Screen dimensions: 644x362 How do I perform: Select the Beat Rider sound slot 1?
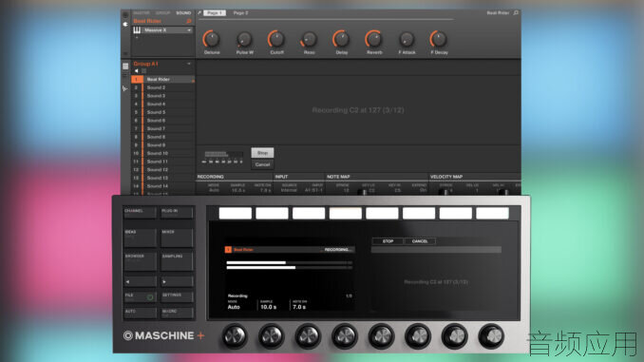pyautogui.click(x=163, y=79)
